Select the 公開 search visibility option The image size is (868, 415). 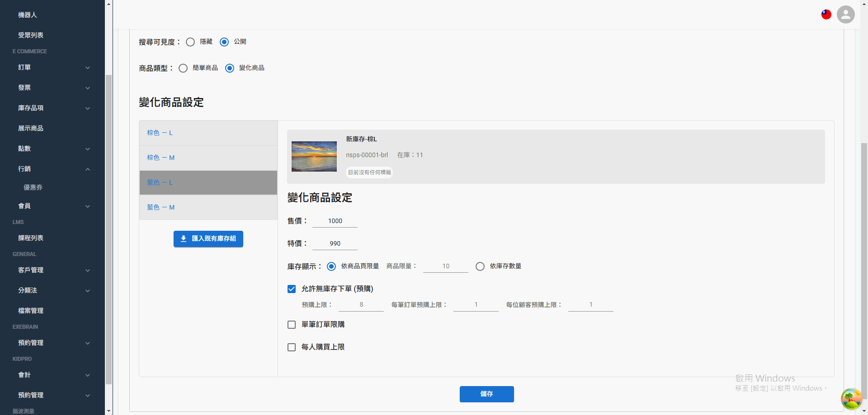click(x=224, y=42)
